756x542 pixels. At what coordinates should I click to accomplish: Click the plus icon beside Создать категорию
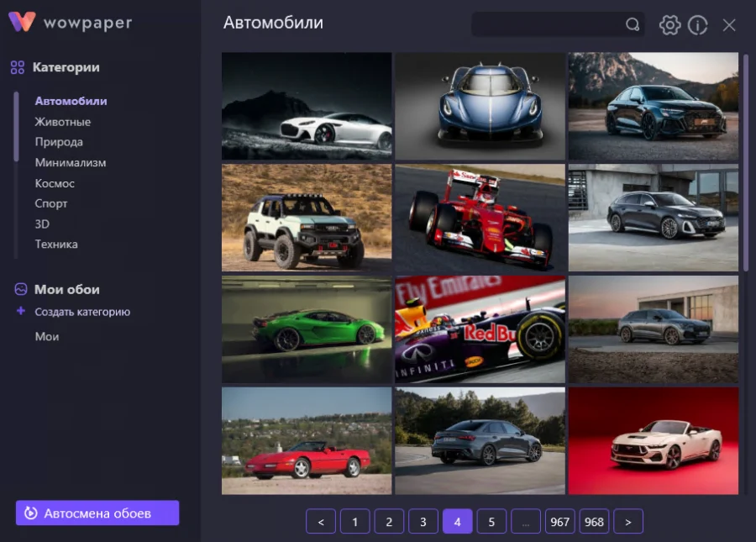coord(21,312)
